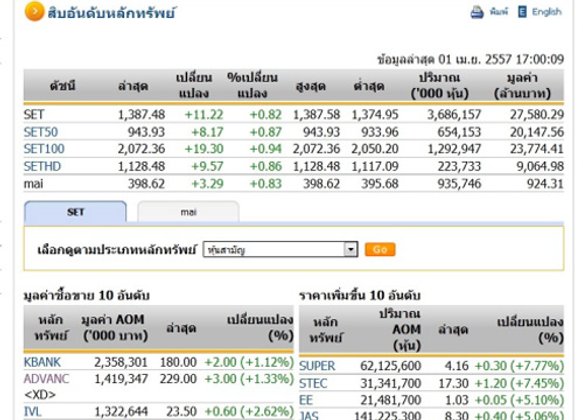583x420 pixels.
Task: Click the orange arrow icon beside the title
Action: click(34, 12)
